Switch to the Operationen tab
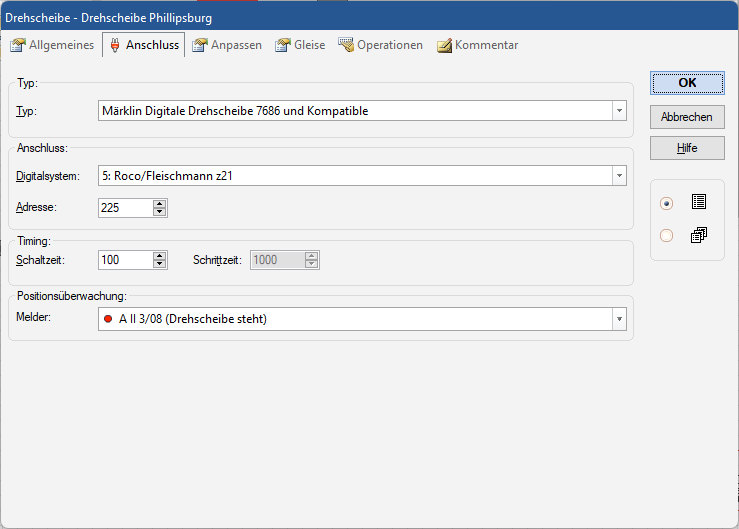739x529 pixels. [380, 45]
